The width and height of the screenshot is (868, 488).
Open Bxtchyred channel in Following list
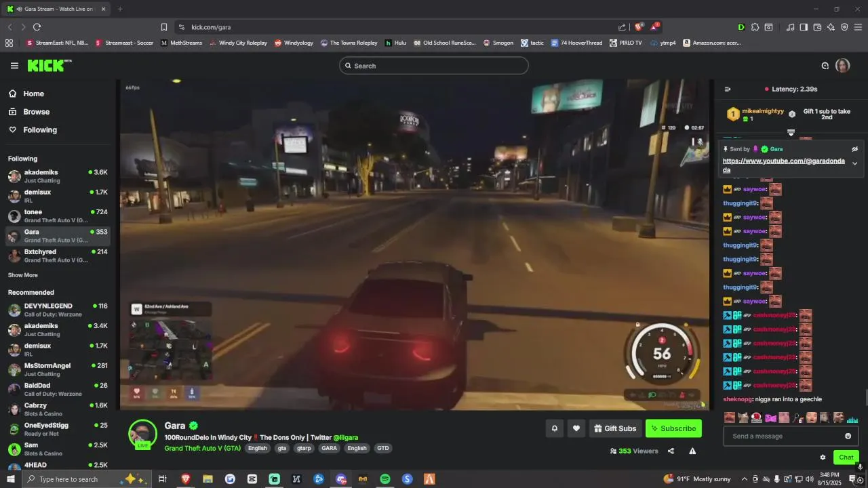point(58,256)
